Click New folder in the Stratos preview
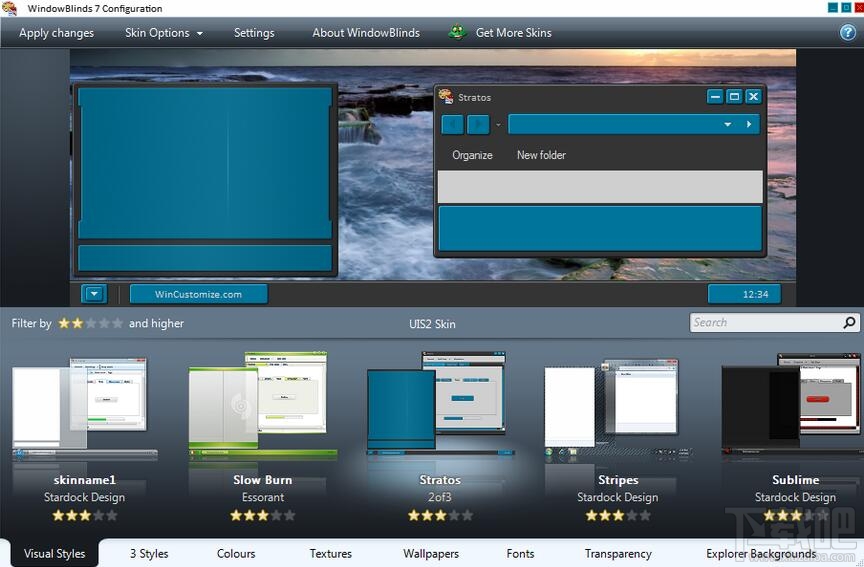 (541, 155)
